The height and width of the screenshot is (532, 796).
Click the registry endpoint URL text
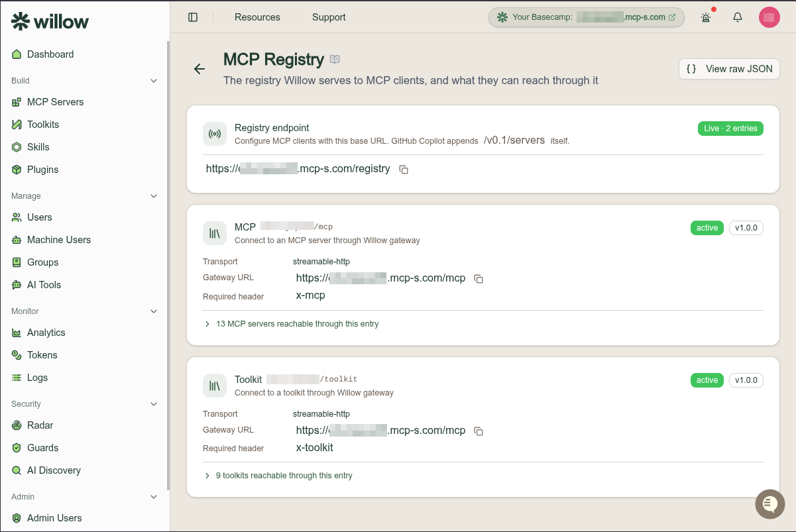coord(298,169)
